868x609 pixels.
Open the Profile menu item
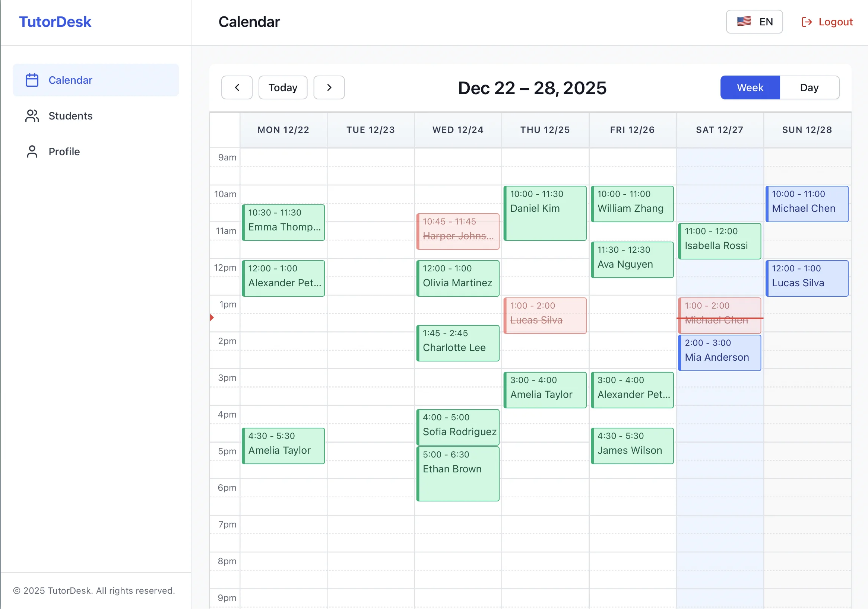click(64, 152)
